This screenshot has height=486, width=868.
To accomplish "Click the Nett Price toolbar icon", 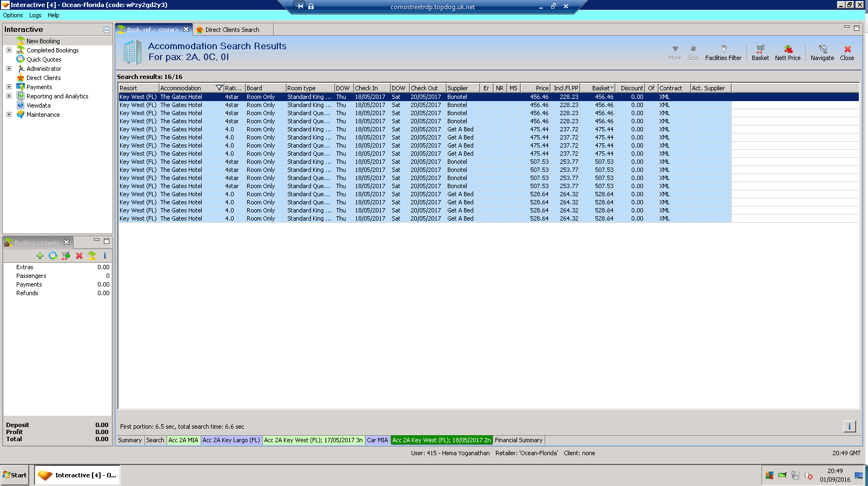I will point(787,52).
